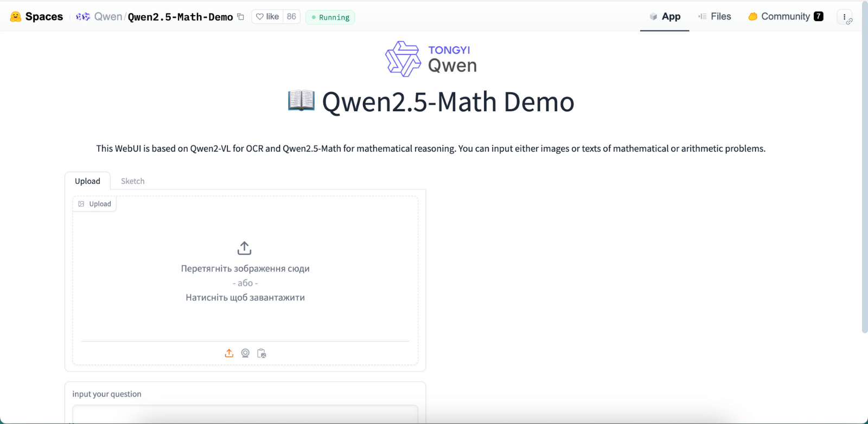Click the Upload label badge in image panel
The width and height of the screenshot is (868, 424).
pyautogui.click(x=94, y=204)
